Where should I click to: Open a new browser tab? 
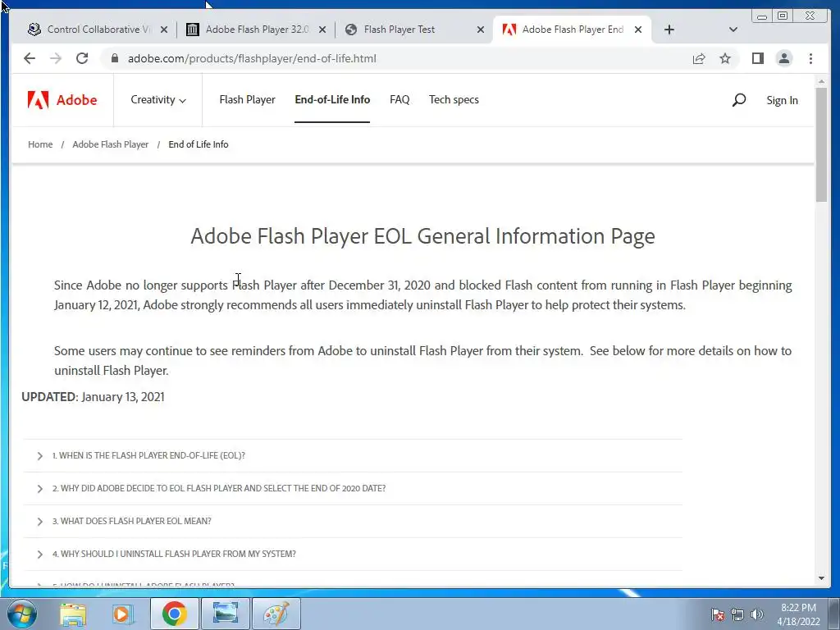coord(669,30)
